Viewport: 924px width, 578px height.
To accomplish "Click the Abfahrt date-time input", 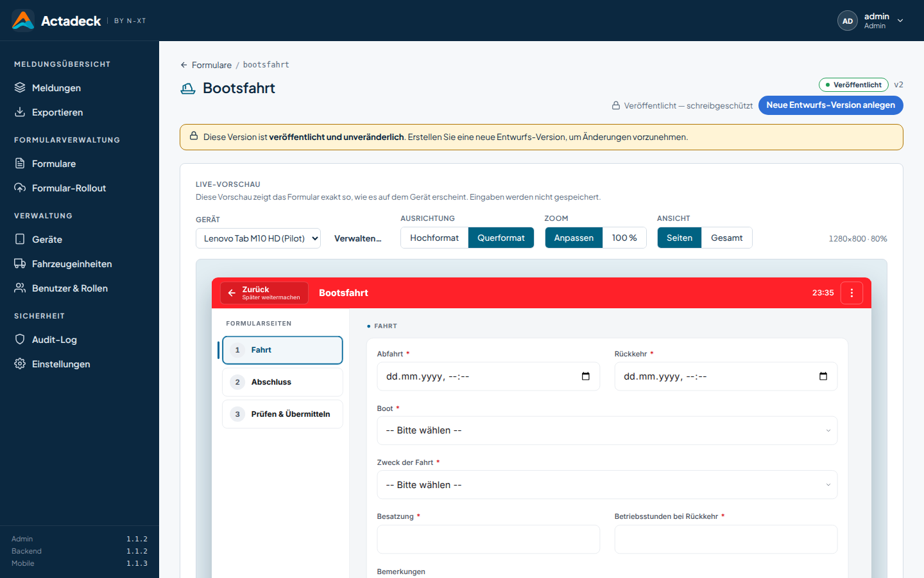I will 488,376.
